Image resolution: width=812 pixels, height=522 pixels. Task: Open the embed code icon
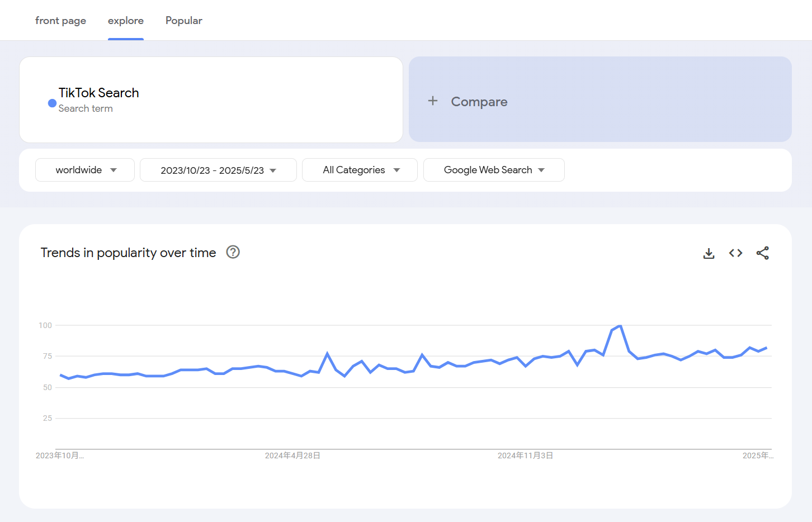pos(735,253)
